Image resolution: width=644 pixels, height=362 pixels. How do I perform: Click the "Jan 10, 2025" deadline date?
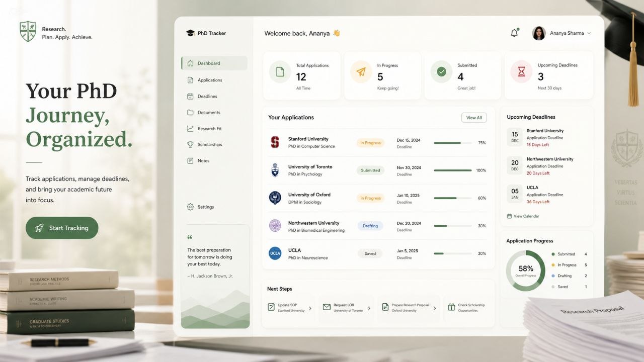tap(408, 195)
